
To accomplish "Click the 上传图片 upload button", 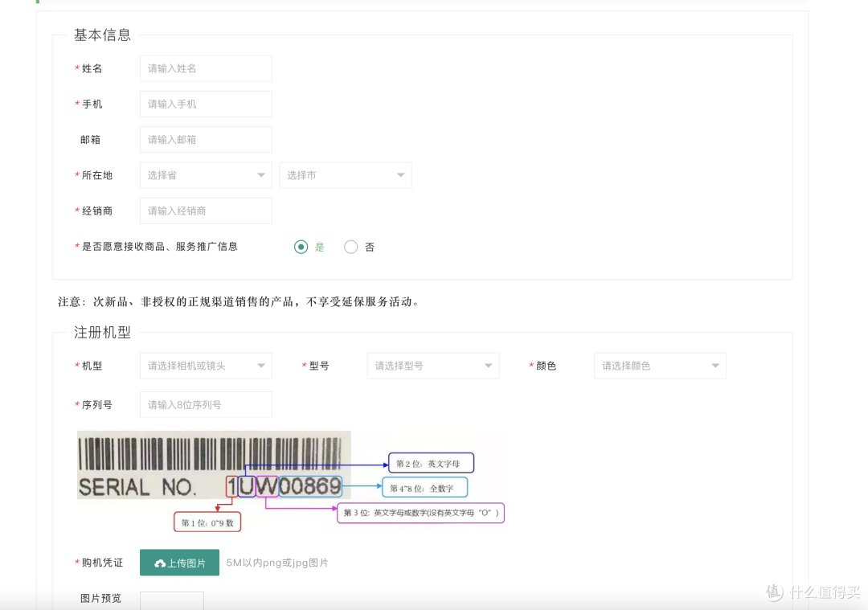I will (179, 563).
